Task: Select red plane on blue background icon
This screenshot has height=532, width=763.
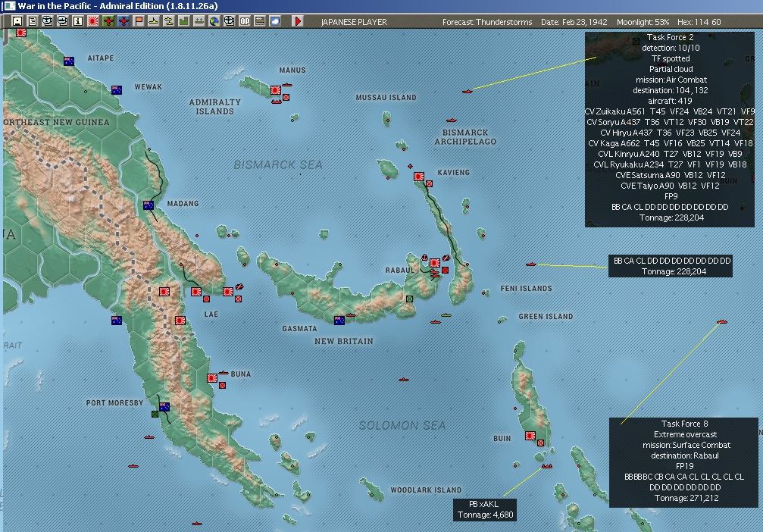Action: click(x=124, y=21)
